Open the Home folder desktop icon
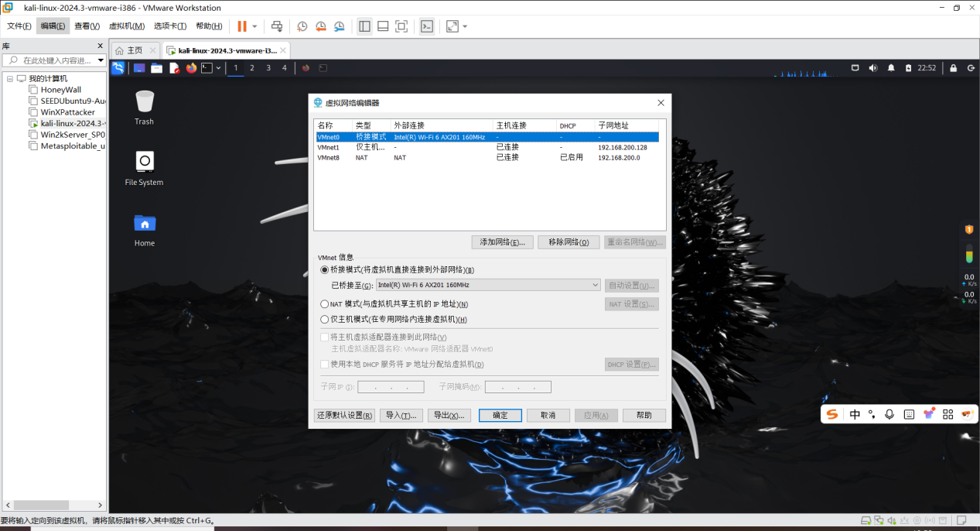The image size is (980, 531). pos(144,229)
